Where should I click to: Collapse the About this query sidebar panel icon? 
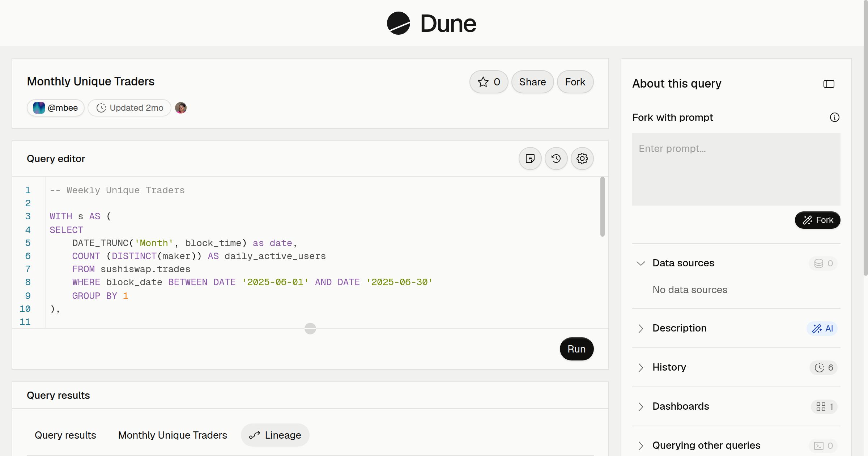click(x=829, y=84)
